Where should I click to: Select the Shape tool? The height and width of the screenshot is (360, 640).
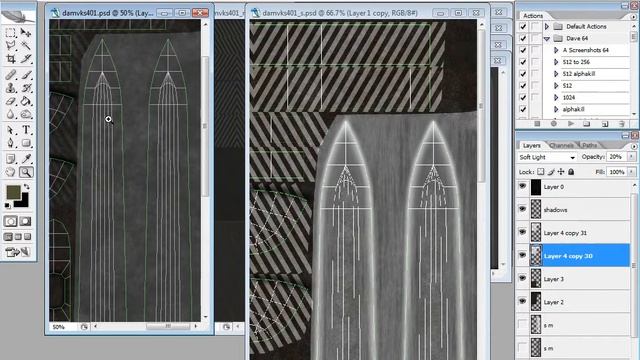click(26, 143)
